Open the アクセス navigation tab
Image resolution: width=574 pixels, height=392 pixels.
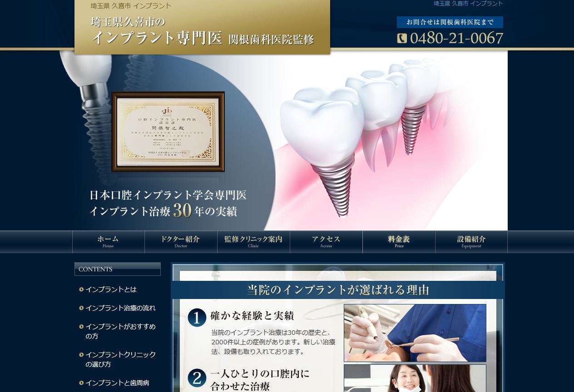(x=326, y=242)
